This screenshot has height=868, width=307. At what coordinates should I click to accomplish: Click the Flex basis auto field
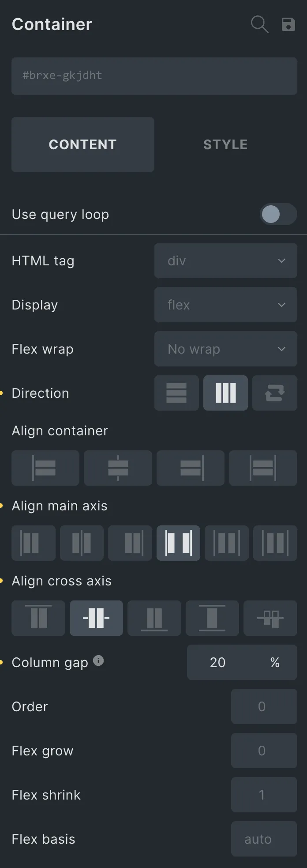coord(264,839)
